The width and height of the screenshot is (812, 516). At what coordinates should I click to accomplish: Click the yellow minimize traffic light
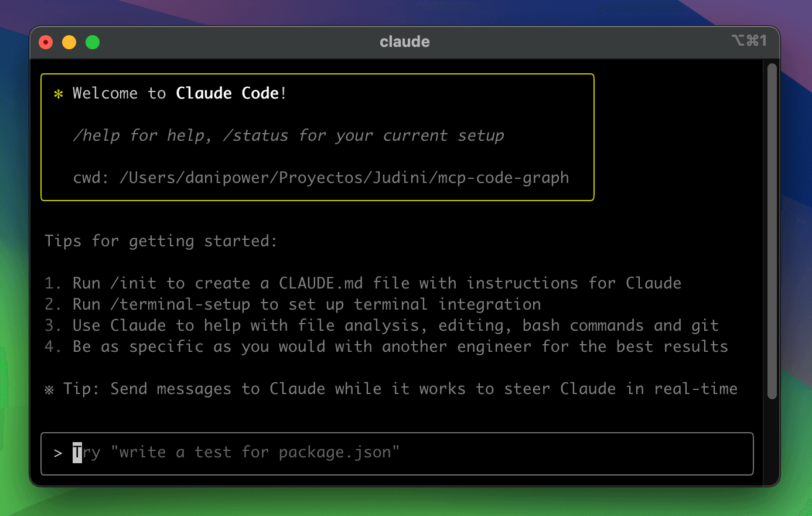click(69, 42)
